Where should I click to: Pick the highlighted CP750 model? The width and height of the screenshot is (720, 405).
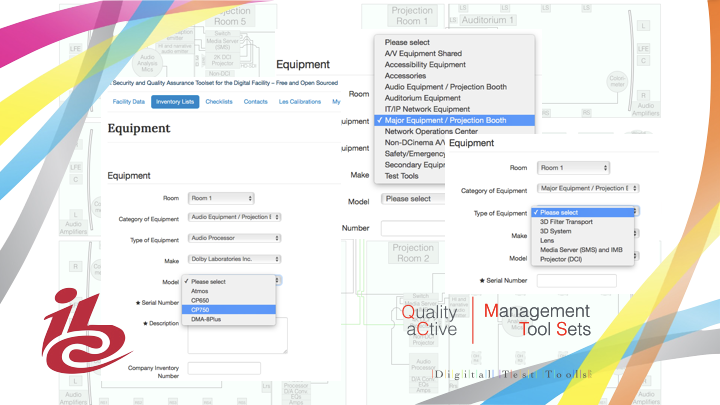point(229,309)
